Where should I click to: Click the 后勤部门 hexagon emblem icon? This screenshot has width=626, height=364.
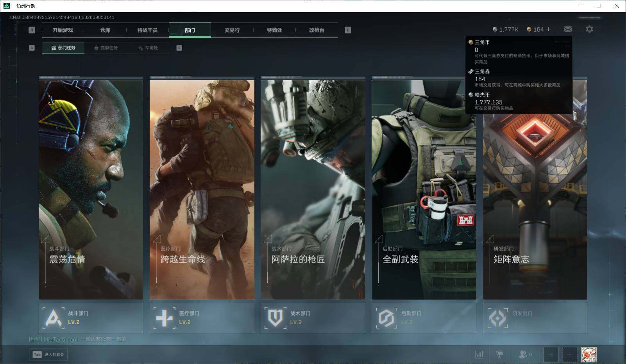pos(386,318)
